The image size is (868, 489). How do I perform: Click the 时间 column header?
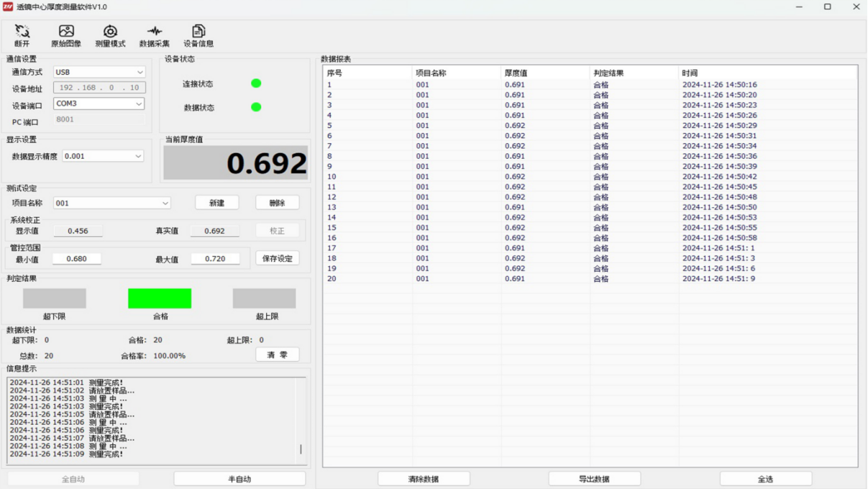point(766,73)
